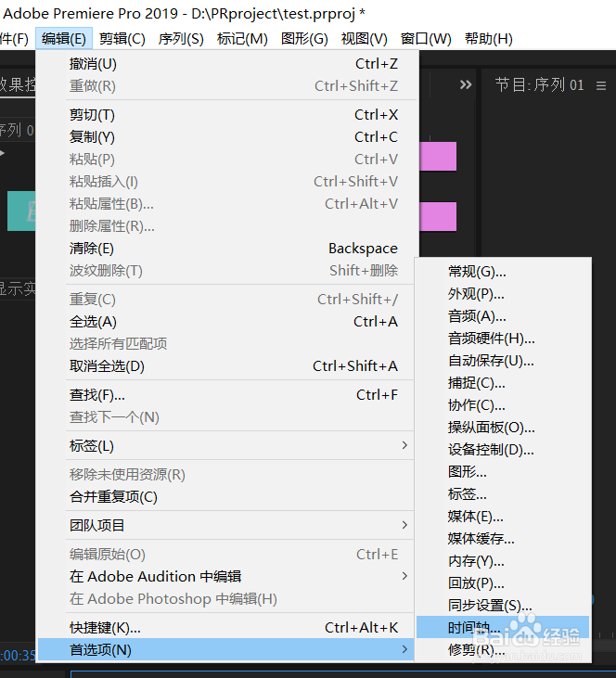Screen dimensions: 616x678
Task: Open the 剪辑(C) menu
Action: point(122,39)
